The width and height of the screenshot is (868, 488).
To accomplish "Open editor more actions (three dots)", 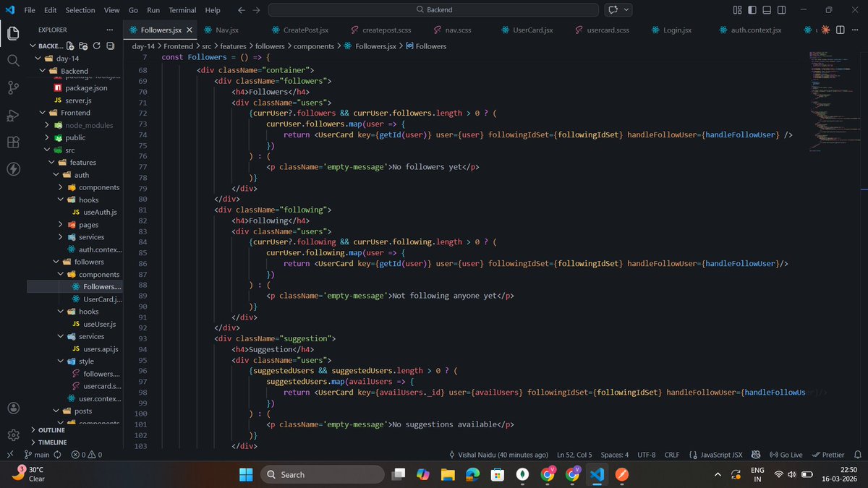I will 856,30.
